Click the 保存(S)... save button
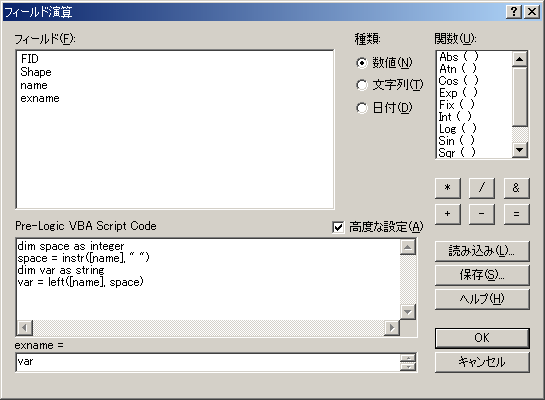The height and width of the screenshot is (400, 545). [x=482, y=275]
